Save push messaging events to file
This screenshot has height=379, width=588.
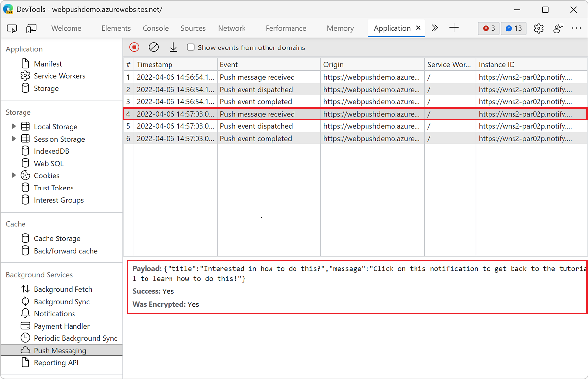[173, 47]
